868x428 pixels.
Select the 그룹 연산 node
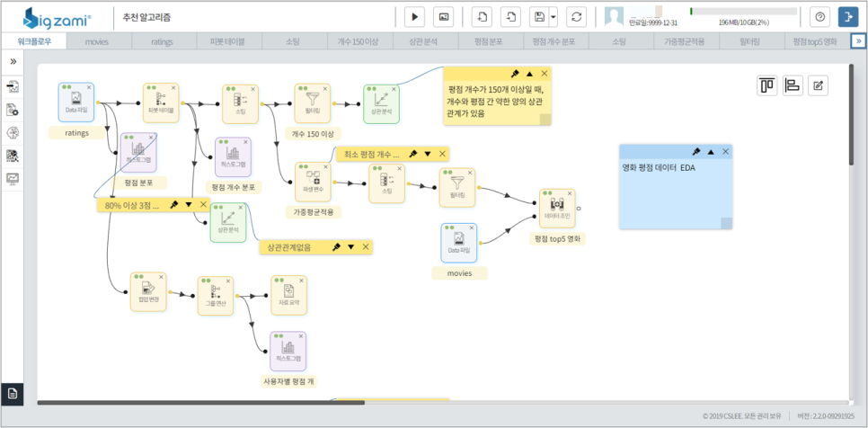click(216, 296)
